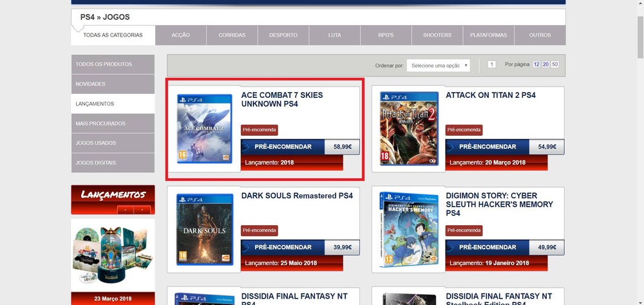Switch to the Shooters tab

pyautogui.click(x=437, y=35)
